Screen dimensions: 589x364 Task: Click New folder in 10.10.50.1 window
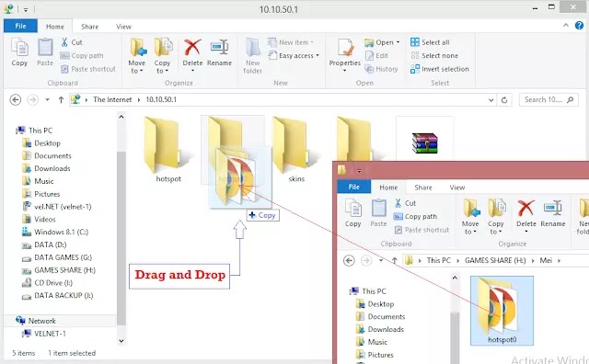[x=252, y=55]
